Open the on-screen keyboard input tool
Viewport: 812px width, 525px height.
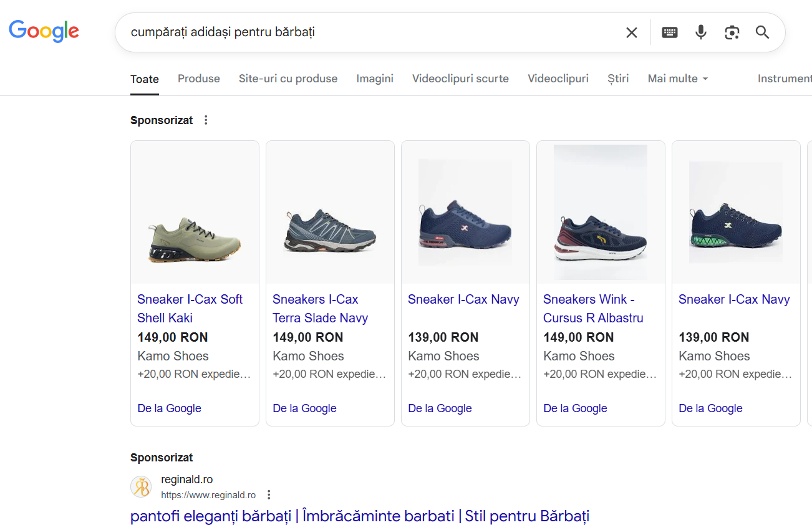[669, 32]
